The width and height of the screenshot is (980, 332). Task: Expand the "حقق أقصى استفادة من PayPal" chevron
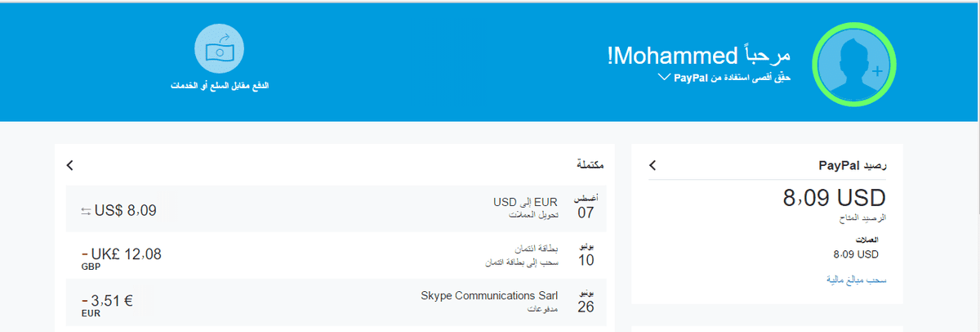pyautogui.click(x=661, y=78)
